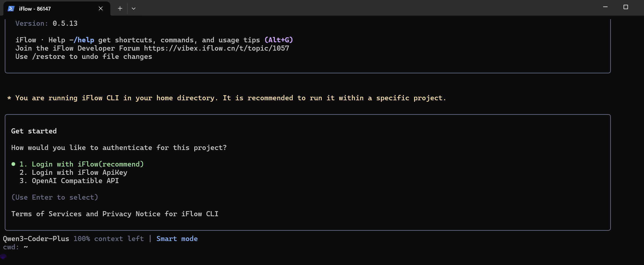
Task: Click the /help command text
Action: (84, 40)
